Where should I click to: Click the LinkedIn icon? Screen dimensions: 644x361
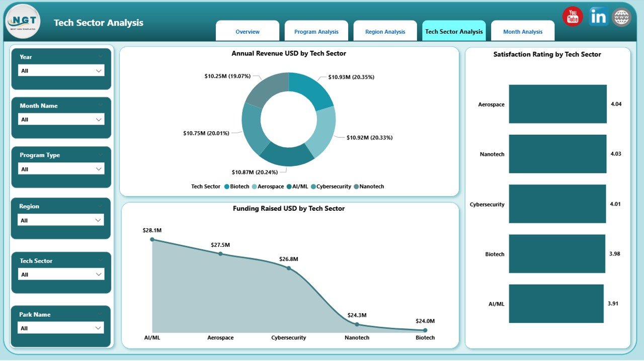point(598,17)
